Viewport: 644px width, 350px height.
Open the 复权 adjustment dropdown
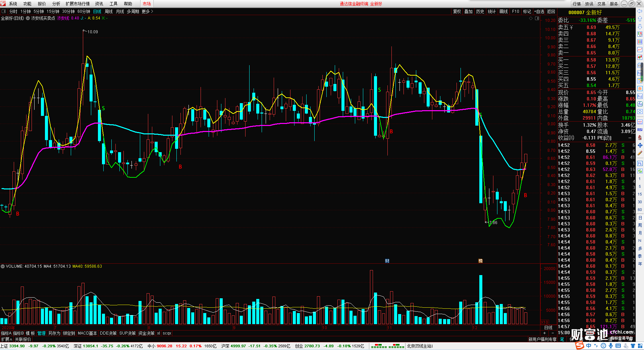point(457,11)
